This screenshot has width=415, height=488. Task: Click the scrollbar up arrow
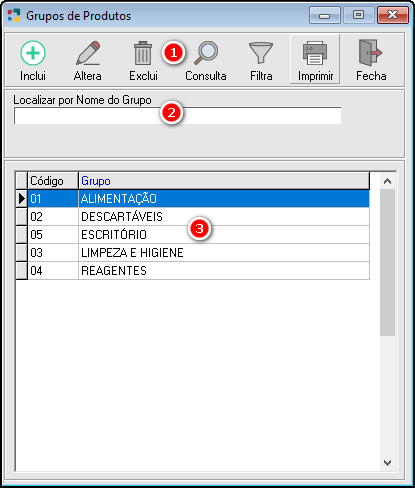point(387,181)
